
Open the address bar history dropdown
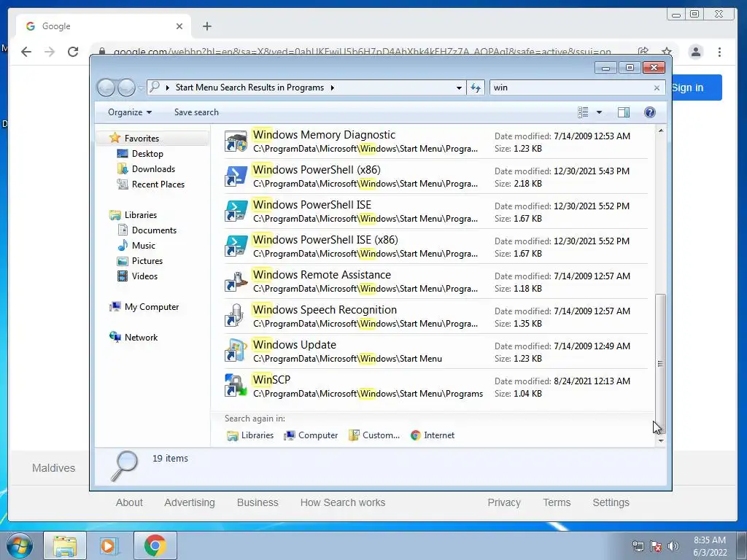point(459,87)
